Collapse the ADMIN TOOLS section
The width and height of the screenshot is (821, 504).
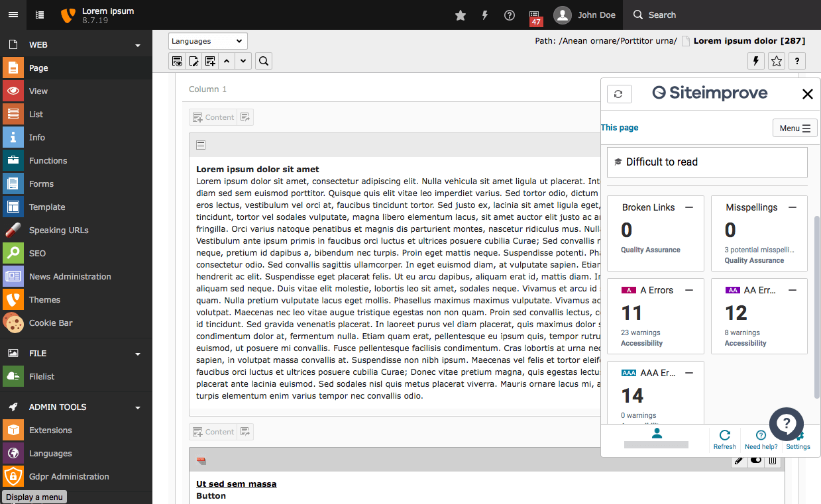137,407
